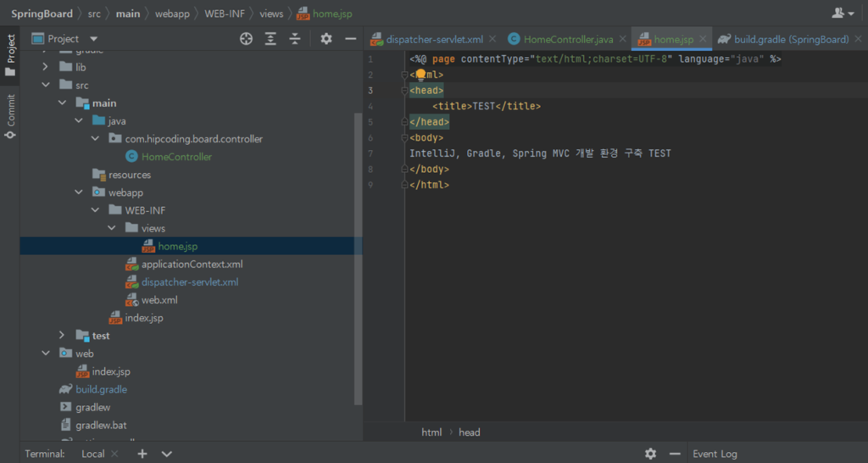Hide the Project panel with minus icon
Screen dimensions: 868x463
(x=350, y=39)
